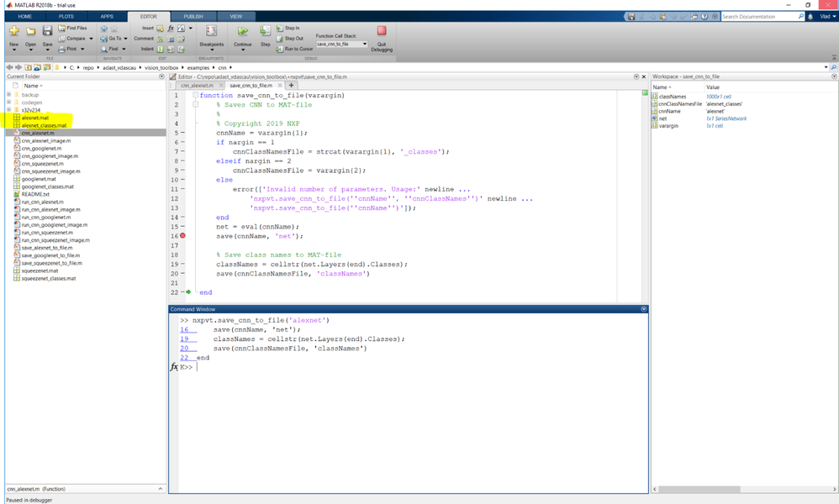Click Run to Cursor
Image resolution: width=839 pixels, height=504 pixels.
[x=295, y=49]
